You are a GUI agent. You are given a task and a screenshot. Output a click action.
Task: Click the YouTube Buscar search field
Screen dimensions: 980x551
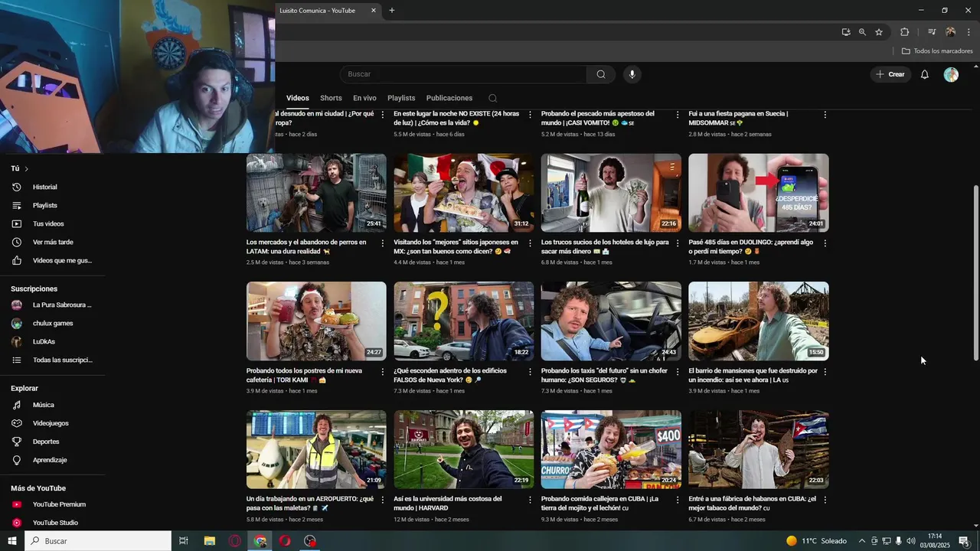(464, 74)
